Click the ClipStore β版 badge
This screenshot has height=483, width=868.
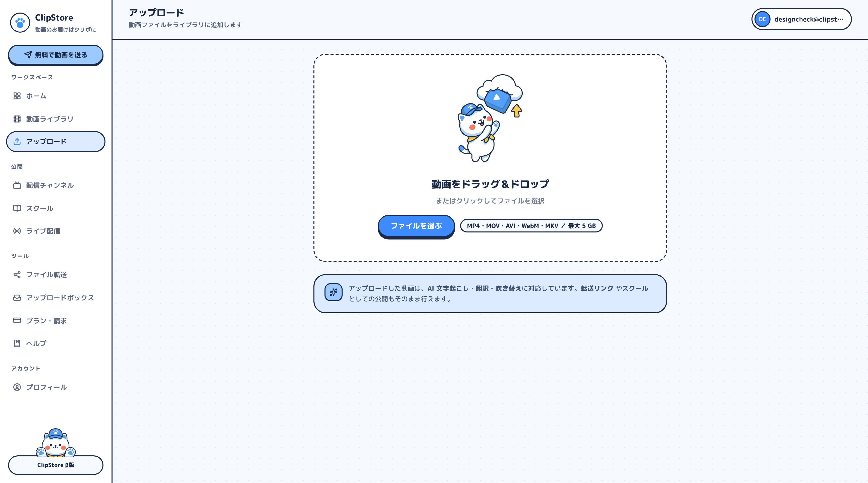[56, 465]
